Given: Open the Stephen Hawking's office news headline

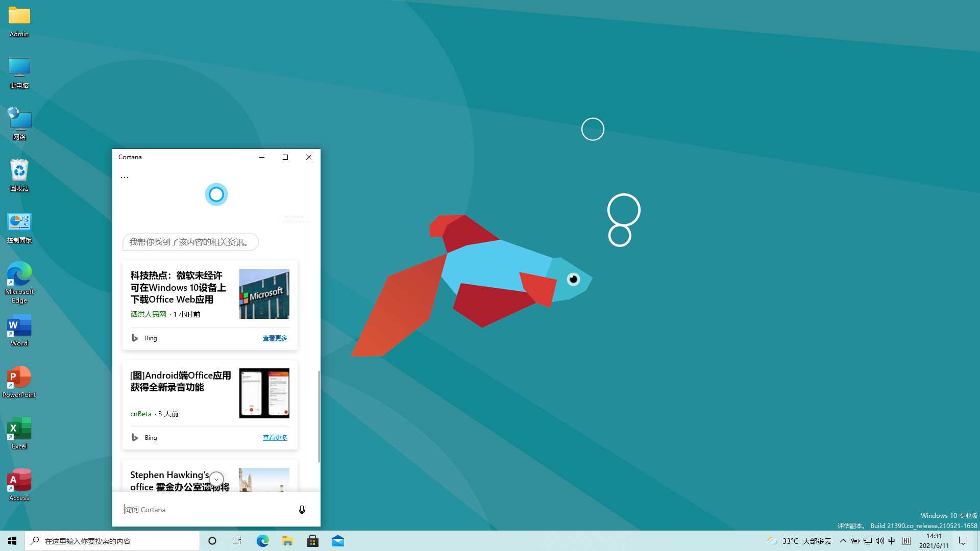Looking at the screenshot, I should [180, 481].
